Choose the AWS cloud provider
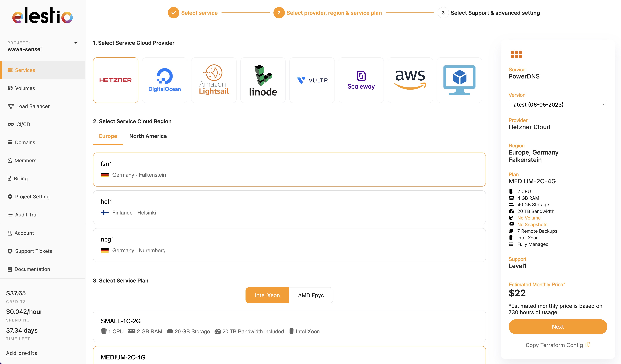621x364 pixels. (x=410, y=80)
